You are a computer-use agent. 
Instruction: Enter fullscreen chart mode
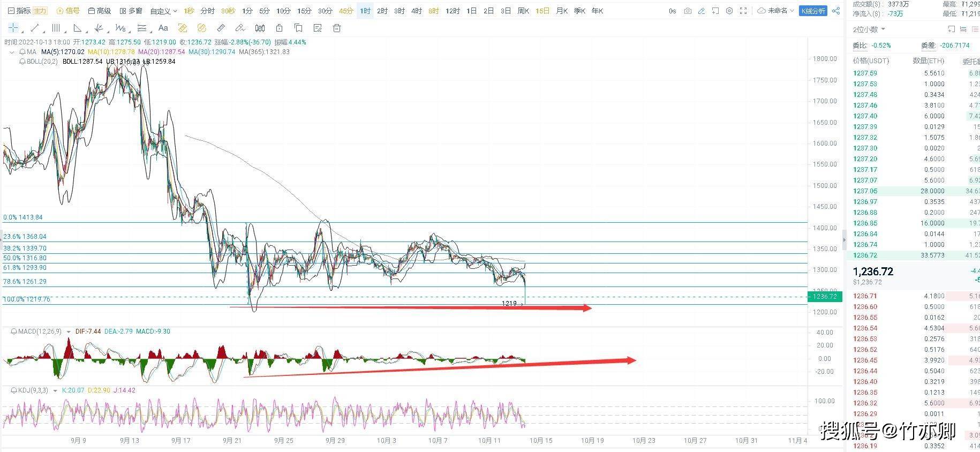[743, 11]
